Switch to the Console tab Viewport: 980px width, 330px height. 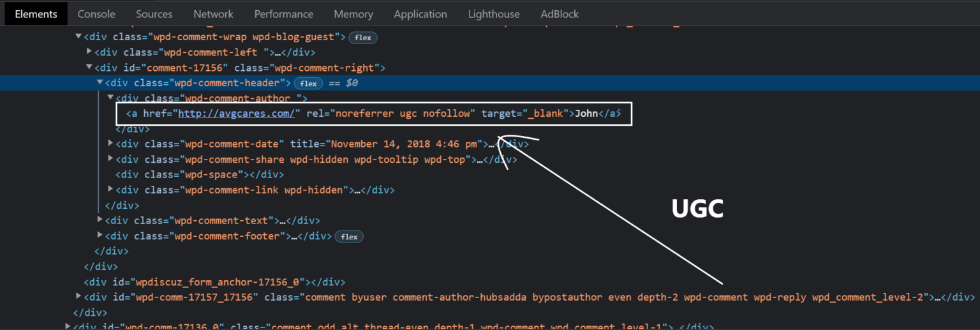click(96, 13)
